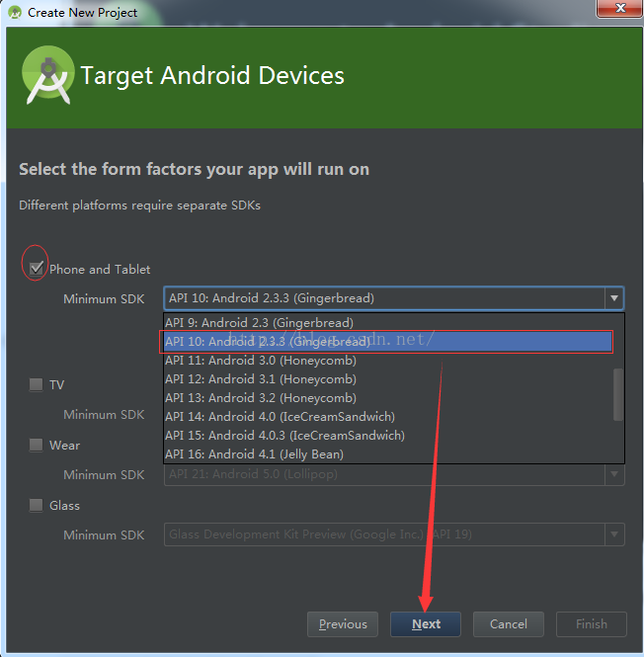Click the Phone Minimum SDK combo box field

tap(394, 298)
